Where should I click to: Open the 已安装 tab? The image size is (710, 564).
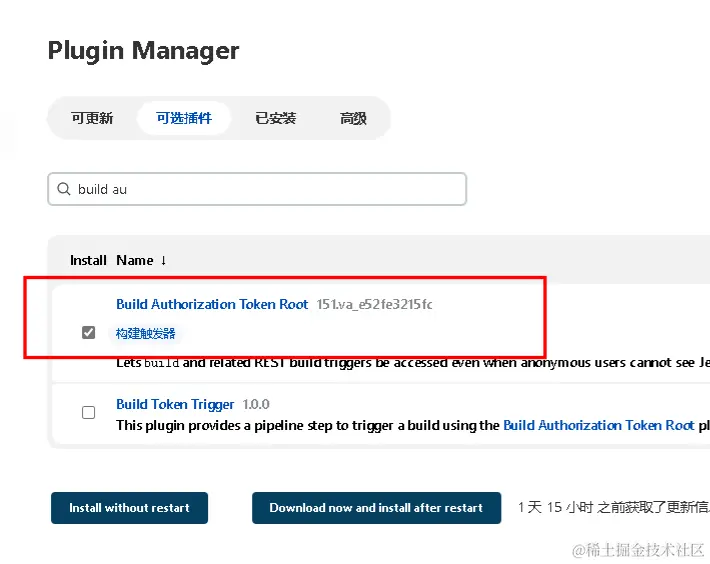click(x=275, y=118)
